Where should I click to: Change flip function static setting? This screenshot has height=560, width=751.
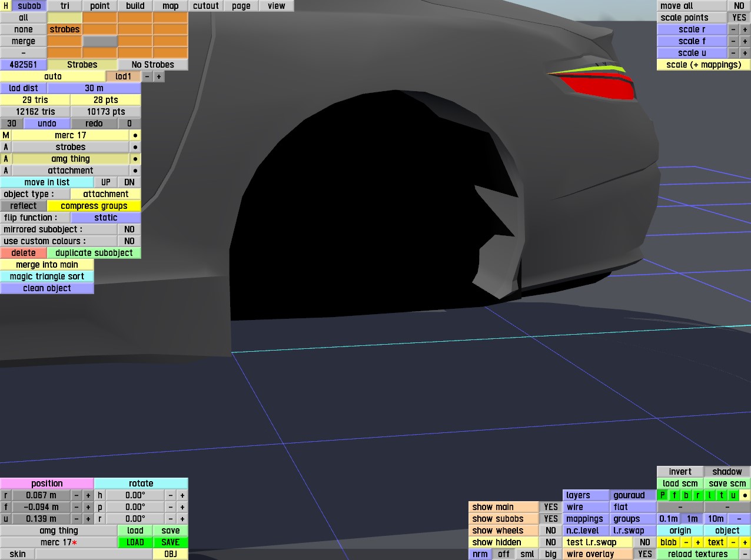(106, 218)
